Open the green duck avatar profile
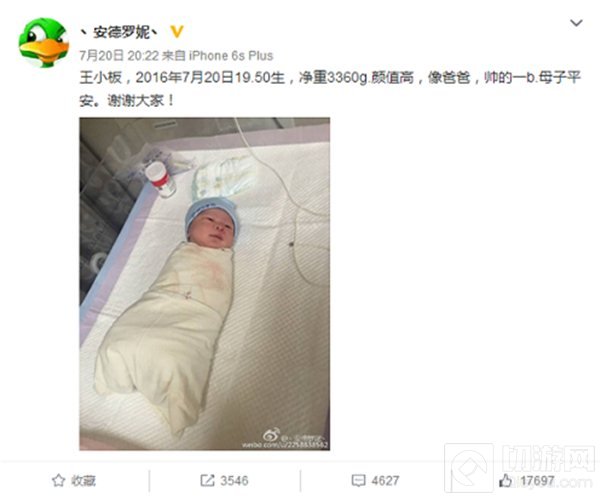Screen dimensions: 600x498 point(44,42)
